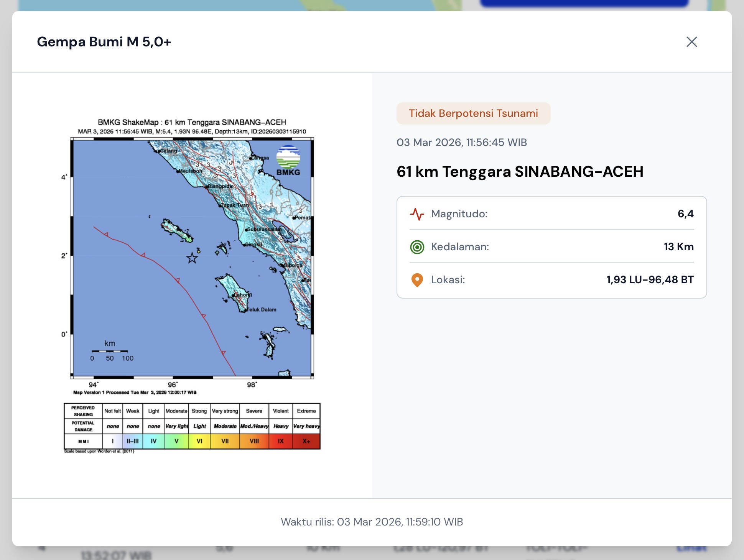Click the star epicenter marker on the map
Image resolution: width=744 pixels, height=560 pixels.
tap(193, 259)
